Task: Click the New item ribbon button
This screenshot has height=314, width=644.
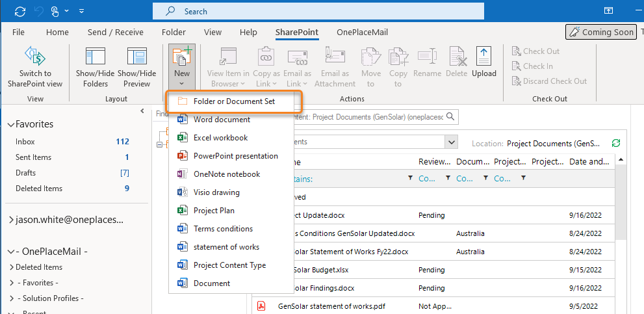Action: (182, 67)
